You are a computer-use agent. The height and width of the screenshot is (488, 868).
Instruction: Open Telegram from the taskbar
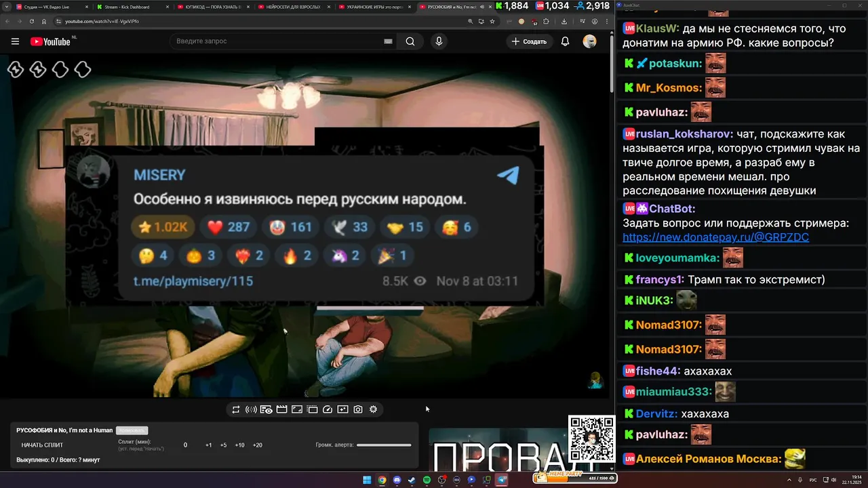tap(502, 480)
